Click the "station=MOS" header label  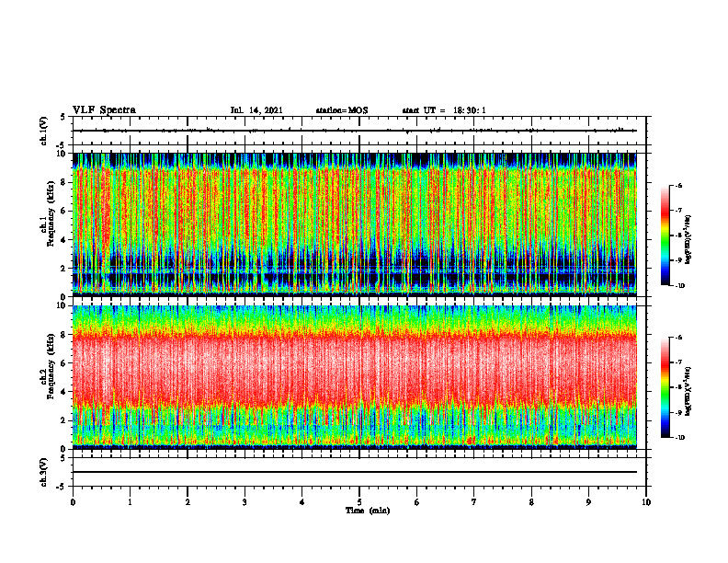[x=342, y=110]
